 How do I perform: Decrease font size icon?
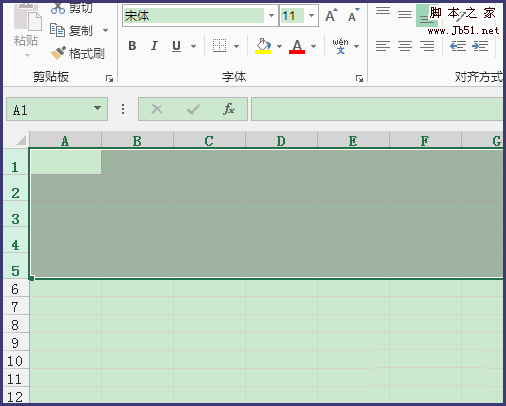[x=353, y=15]
